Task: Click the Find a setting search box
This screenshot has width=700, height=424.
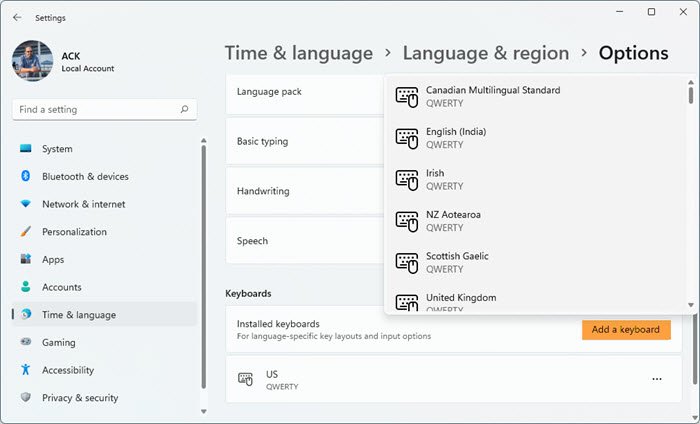Action: tap(95, 109)
